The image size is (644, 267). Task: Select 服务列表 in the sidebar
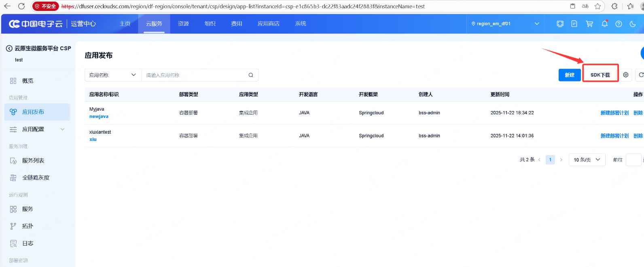[33, 160]
